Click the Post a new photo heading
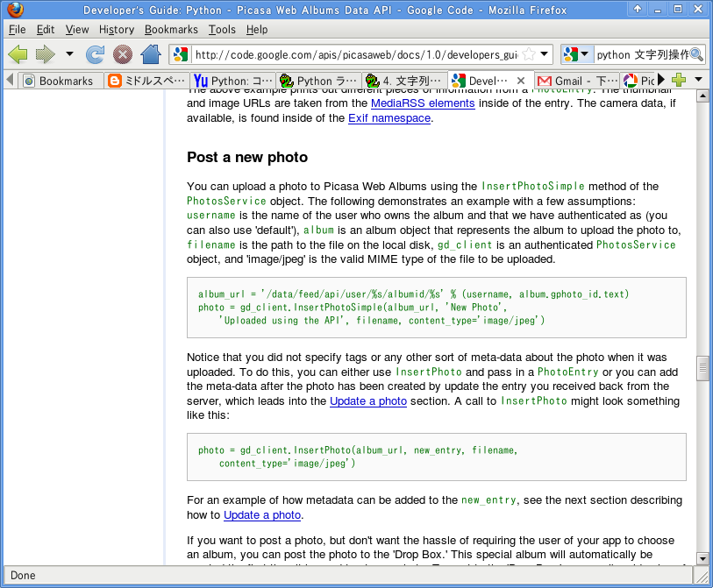 pyautogui.click(x=247, y=157)
